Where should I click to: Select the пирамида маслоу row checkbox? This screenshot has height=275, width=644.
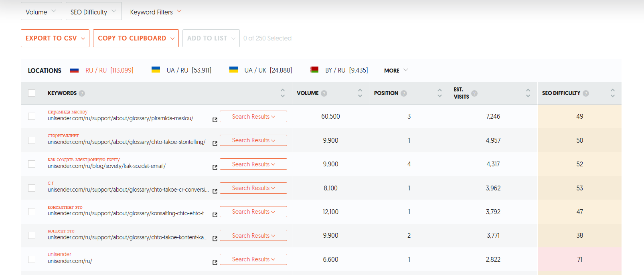point(32,116)
